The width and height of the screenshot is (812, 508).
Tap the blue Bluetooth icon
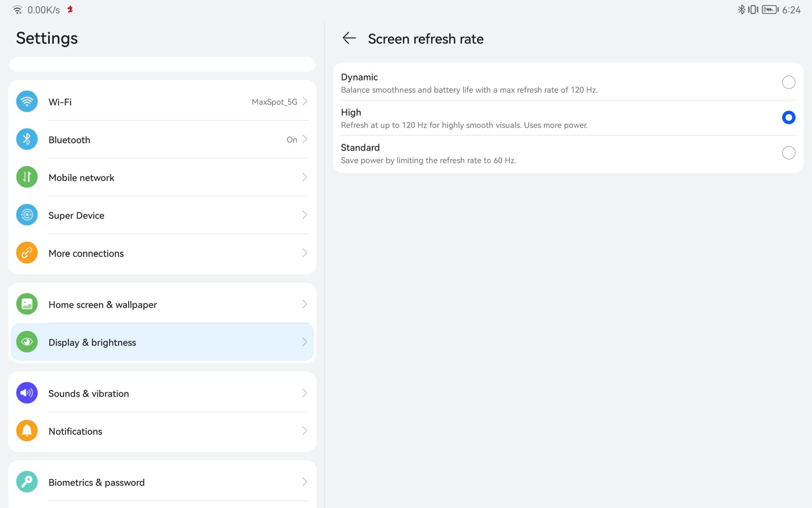pyautogui.click(x=27, y=139)
